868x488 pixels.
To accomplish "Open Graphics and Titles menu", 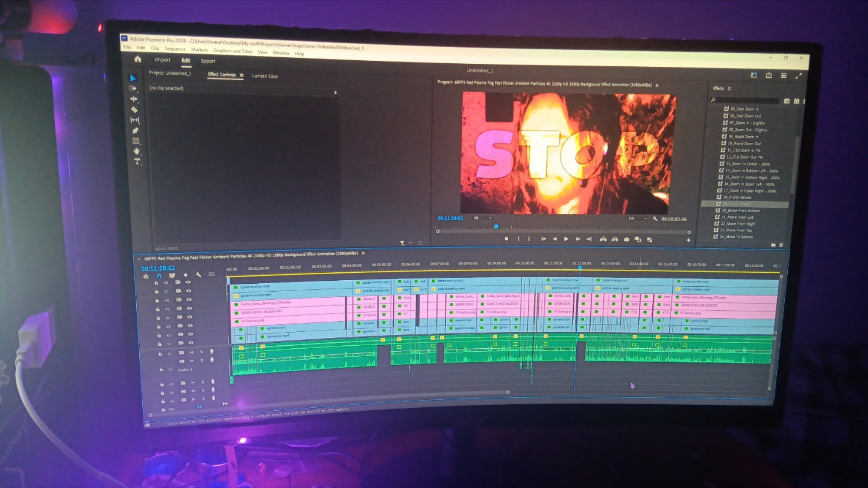I will pyautogui.click(x=233, y=51).
